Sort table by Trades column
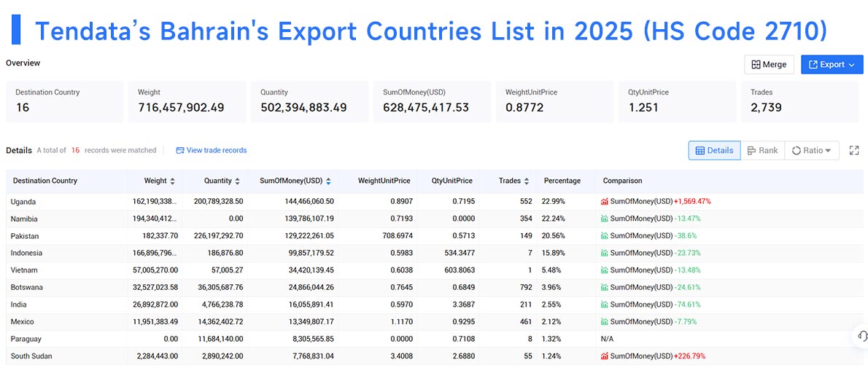 click(x=527, y=181)
